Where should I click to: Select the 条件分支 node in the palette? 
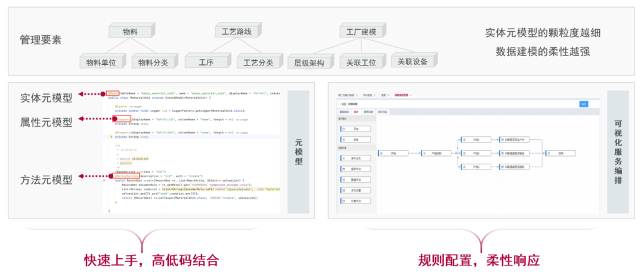[354, 158]
